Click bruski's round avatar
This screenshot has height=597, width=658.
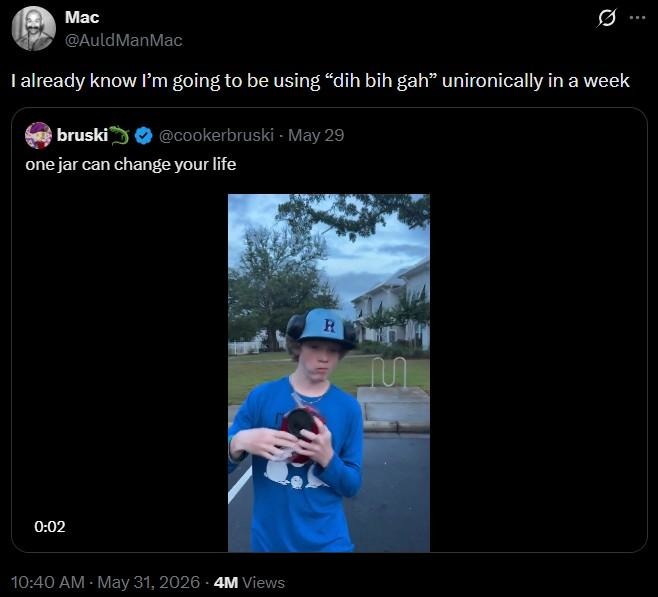(x=38, y=136)
